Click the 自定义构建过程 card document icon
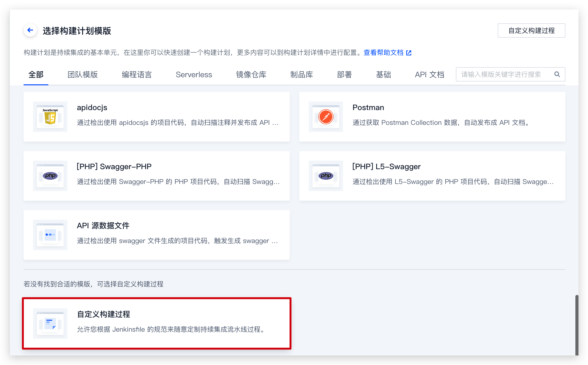588x365 pixels. (50, 324)
